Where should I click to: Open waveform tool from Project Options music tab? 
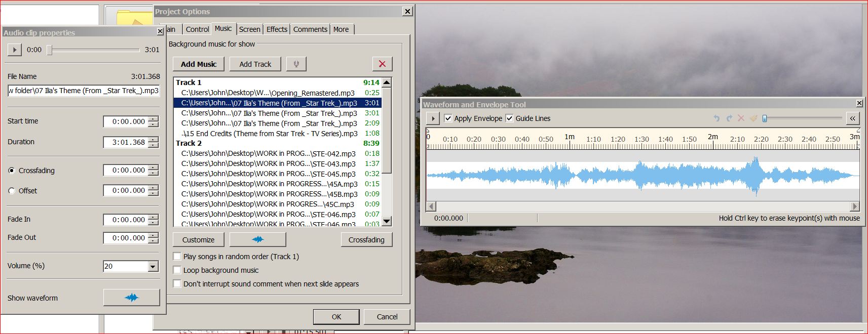tap(257, 239)
